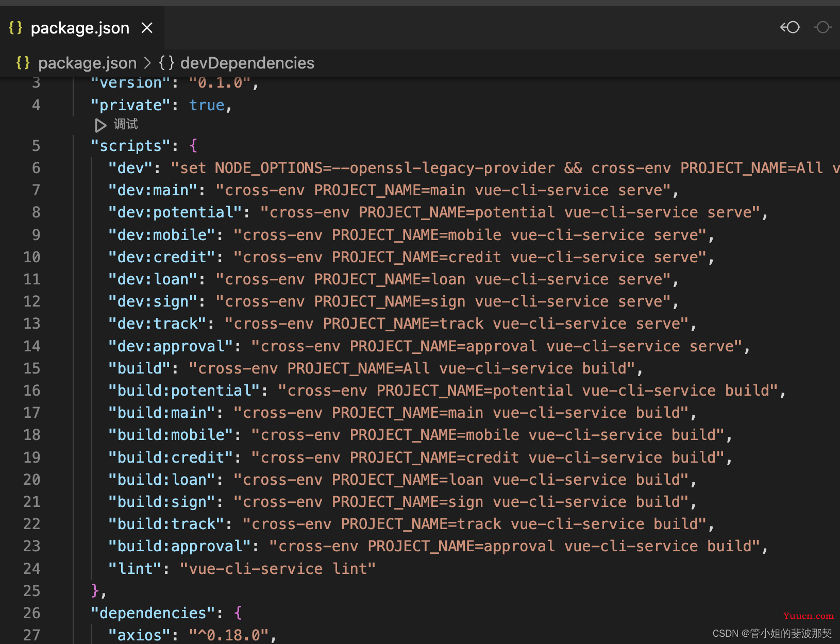
Task: Click the "lint" script key
Action: tap(135, 569)
